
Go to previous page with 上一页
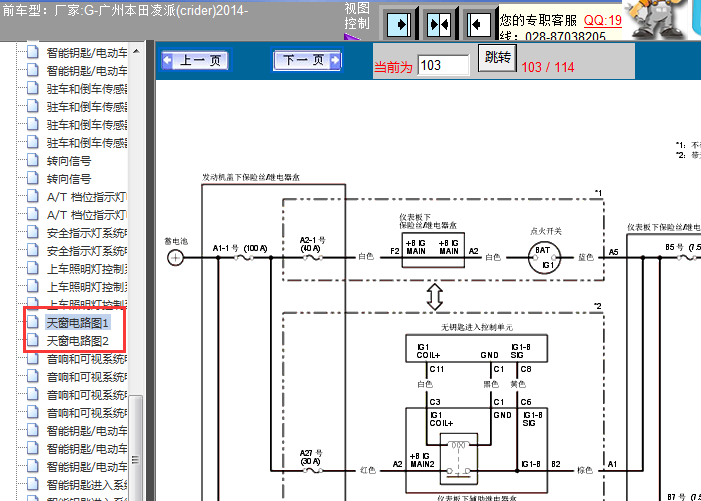click(x=195, y=60)
